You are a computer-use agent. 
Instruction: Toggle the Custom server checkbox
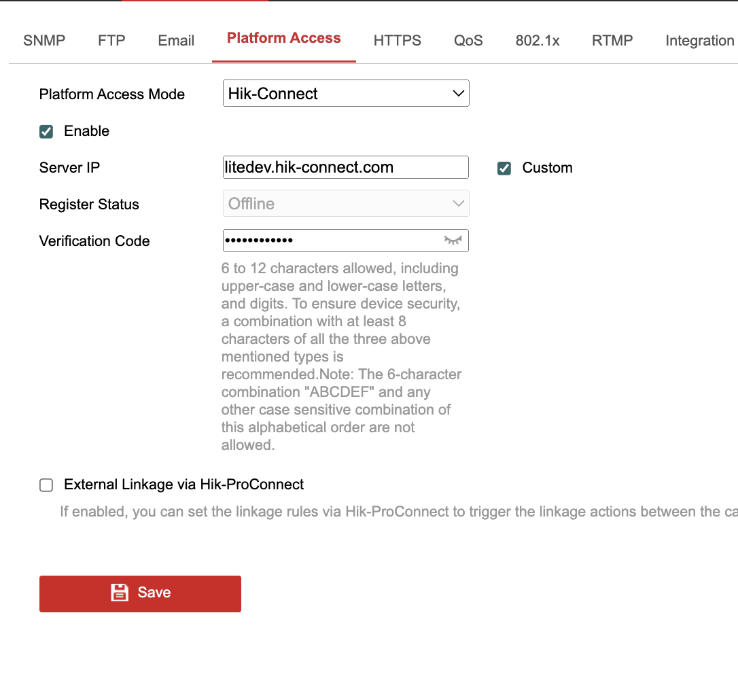[504, 169]
